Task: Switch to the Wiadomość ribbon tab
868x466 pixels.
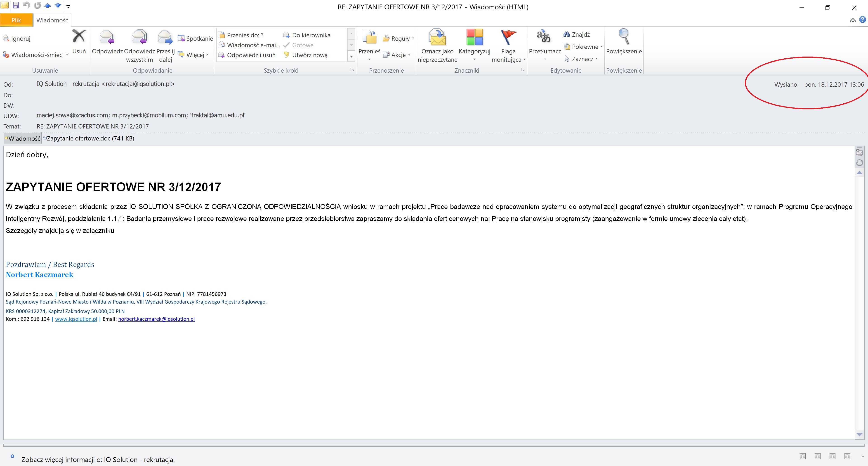Action: pos(52,20)
